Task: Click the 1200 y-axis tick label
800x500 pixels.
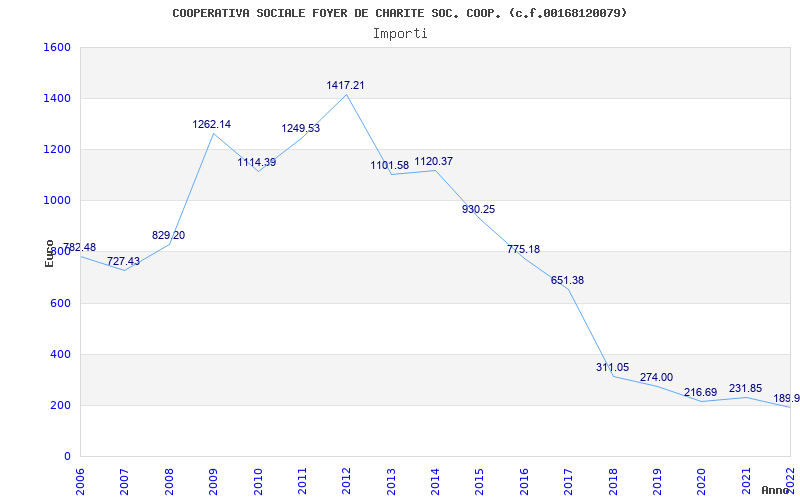Action: point(56,149)
